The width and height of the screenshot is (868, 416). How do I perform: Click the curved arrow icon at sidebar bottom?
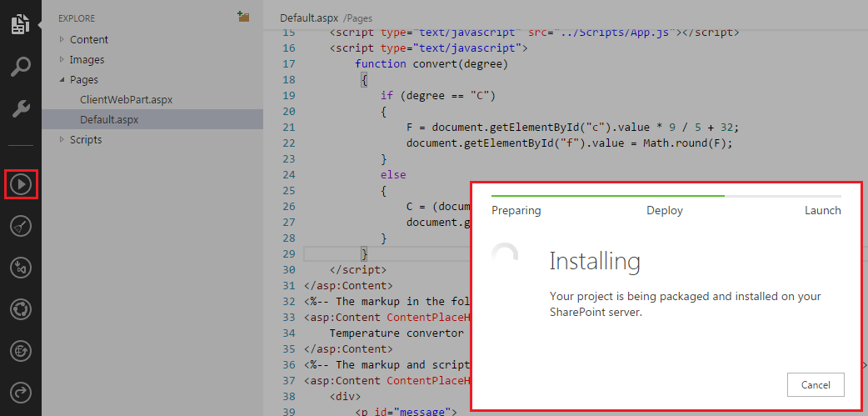(21, 393)
